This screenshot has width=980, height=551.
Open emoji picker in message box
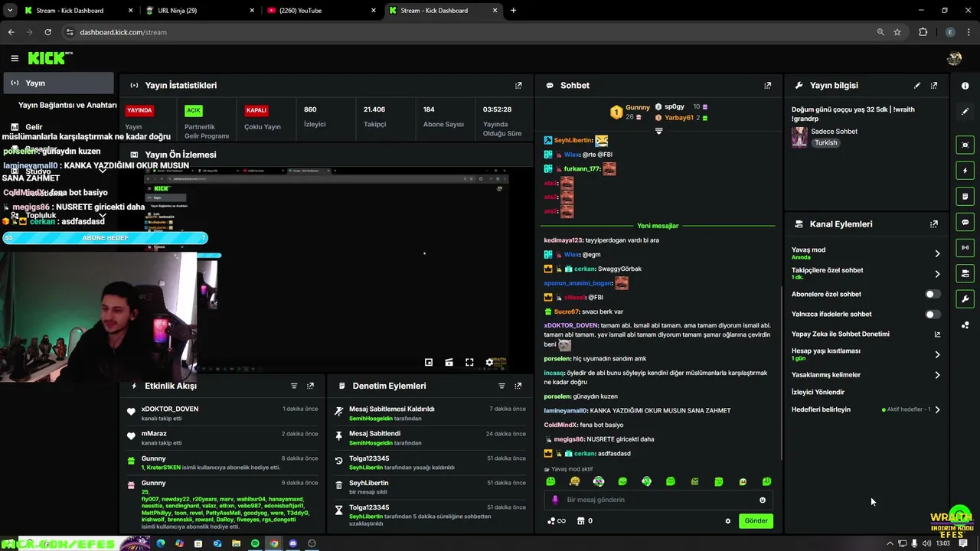[x=763, y=500]
